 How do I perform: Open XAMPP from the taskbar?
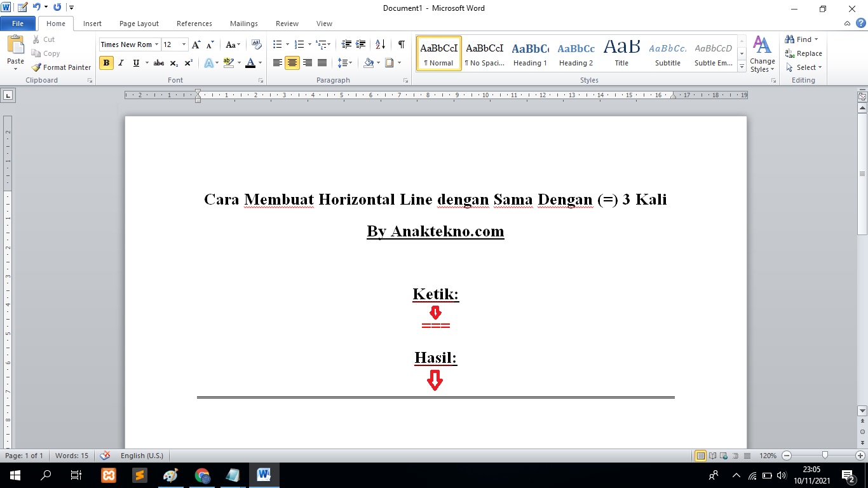pos(109,475)
